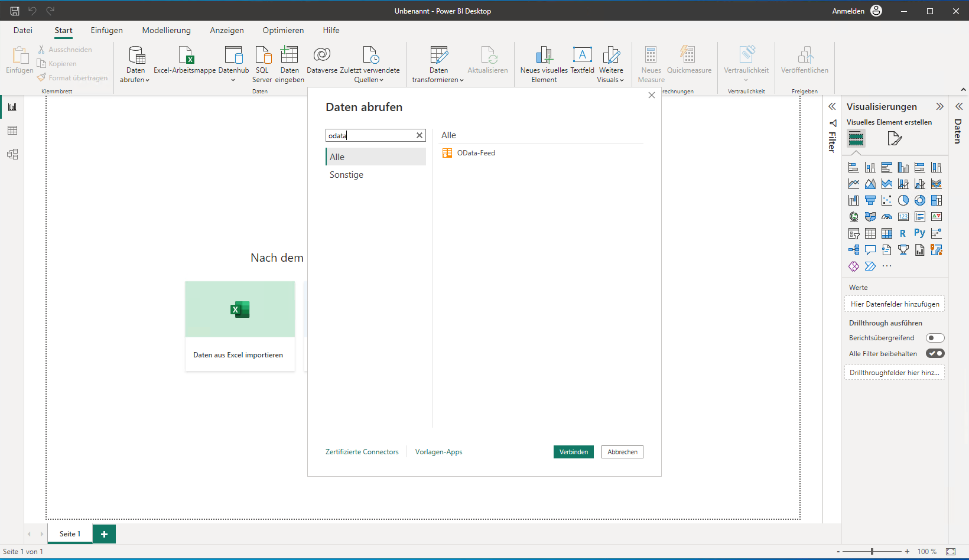The height and width of the screenshot is (560, 969).
Task: Switch to the Table view icon
Action: [12, 131]
